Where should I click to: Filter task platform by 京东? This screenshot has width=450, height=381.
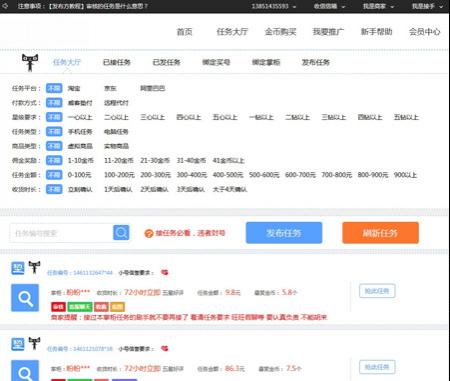(x=110, y=88)
